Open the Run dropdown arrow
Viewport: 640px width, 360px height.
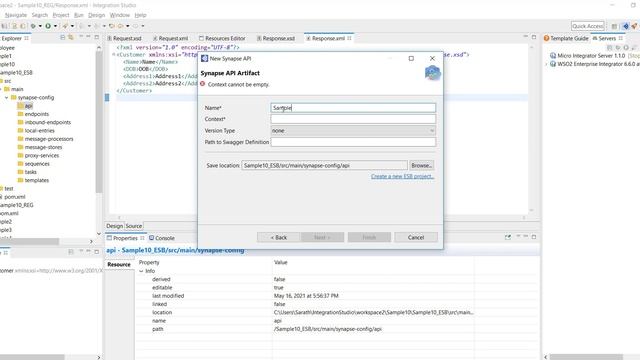(x=56, y=26)
